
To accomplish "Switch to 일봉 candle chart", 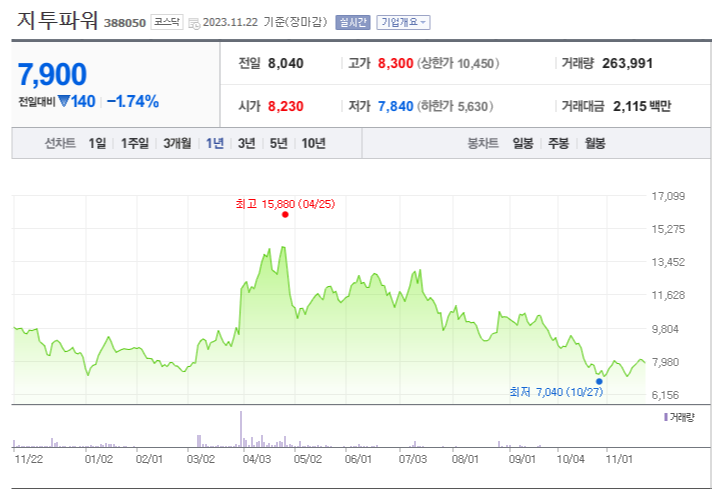I will [x=523, y=143].
